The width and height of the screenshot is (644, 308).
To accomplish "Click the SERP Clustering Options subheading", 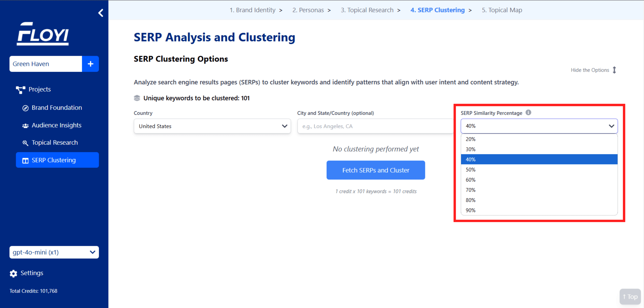I will 181,59.
